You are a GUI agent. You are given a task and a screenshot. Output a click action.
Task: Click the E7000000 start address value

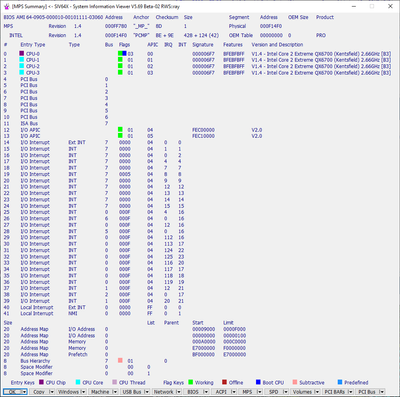point(204,348)
